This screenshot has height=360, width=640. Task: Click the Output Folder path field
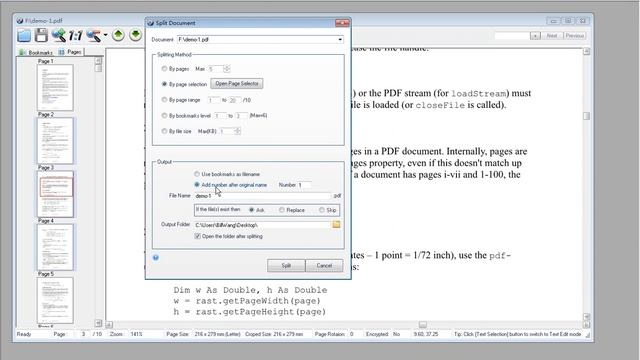pos(262,225)
